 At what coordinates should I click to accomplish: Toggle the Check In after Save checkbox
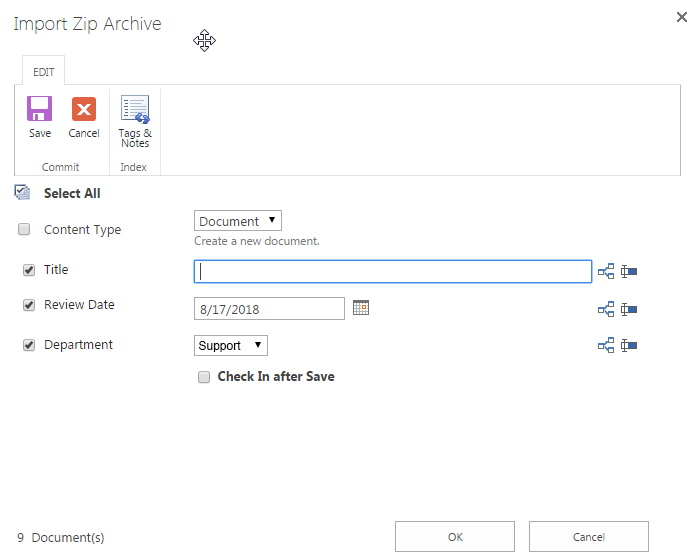(204, 377)
